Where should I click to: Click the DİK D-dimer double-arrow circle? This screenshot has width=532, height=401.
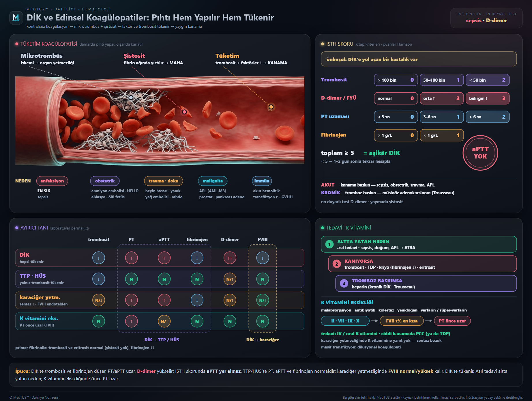pos(230,258)
